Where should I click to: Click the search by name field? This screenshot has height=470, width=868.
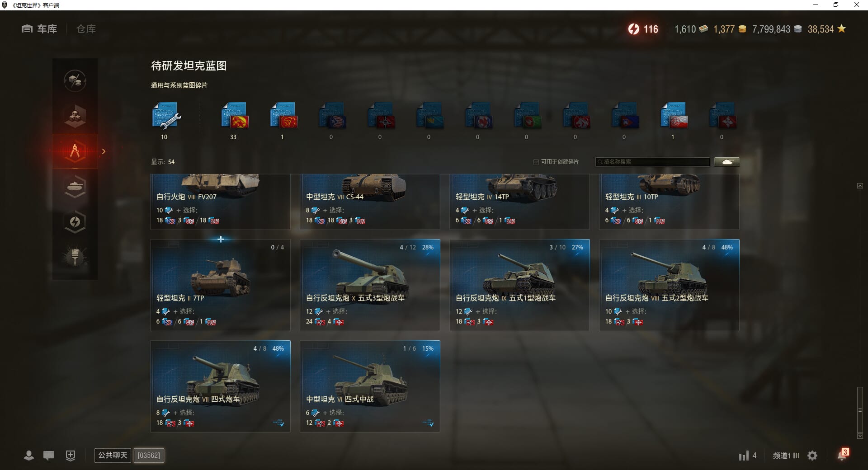tap(652, 162)
